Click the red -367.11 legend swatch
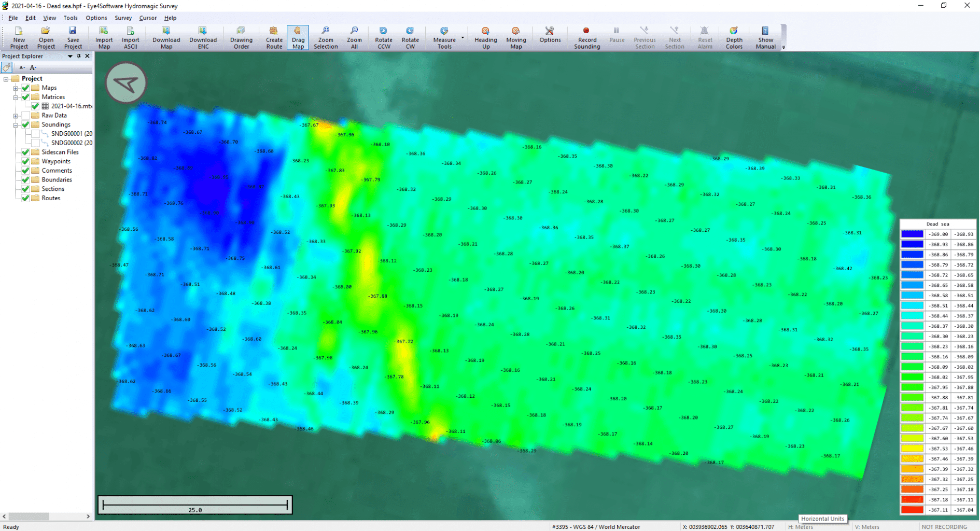The width and height of the screenshot is (980, 531). [912, 510]
